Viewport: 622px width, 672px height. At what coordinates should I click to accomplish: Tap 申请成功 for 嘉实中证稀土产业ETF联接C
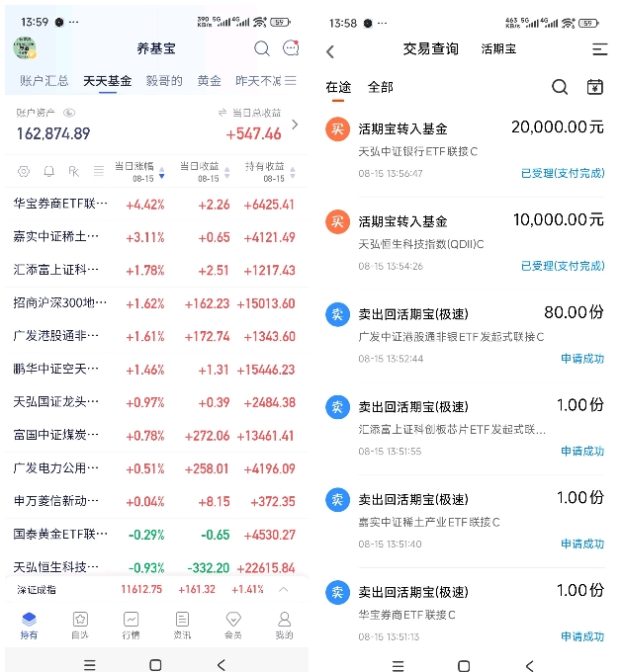[582, 544]
